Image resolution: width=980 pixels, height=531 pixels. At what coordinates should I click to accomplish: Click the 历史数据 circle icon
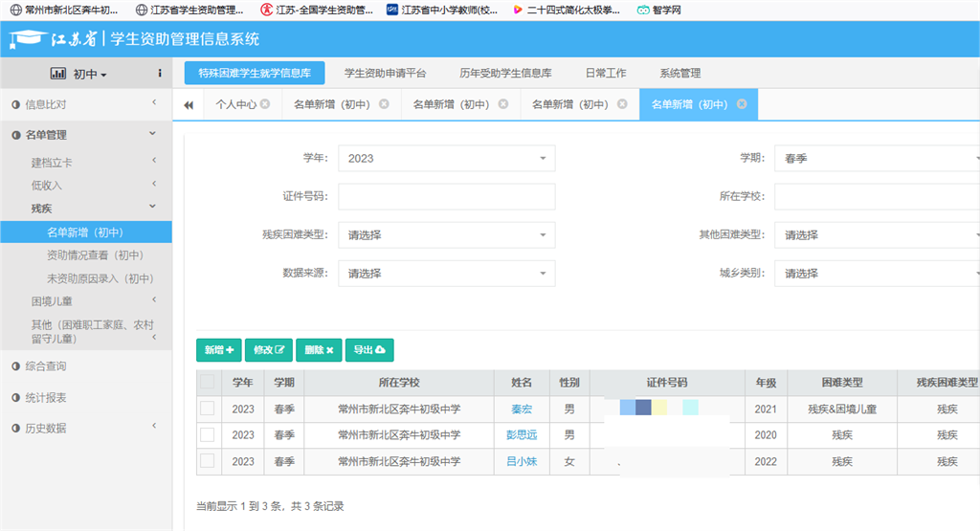15,428
